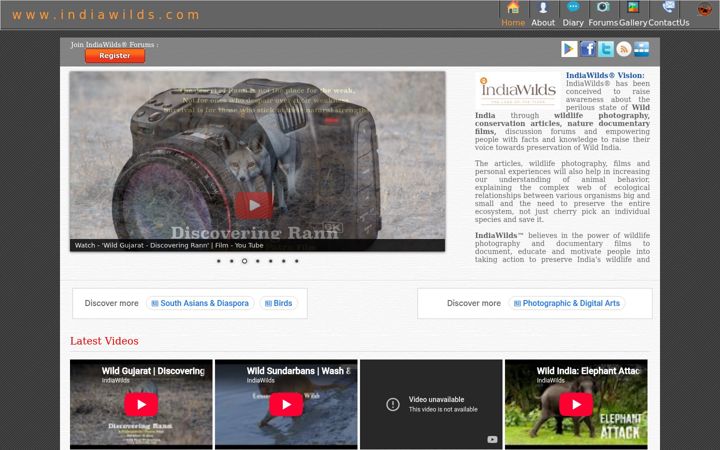Select the seventh slideshow dot
720x450 pixels.
tap(297, 261)
